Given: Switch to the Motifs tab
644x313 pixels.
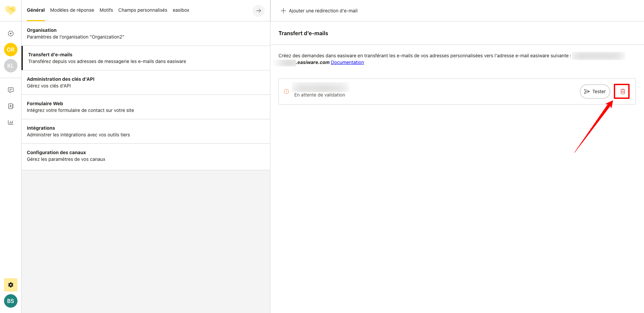Looking at the screenshot, I should pyautogui.click(x=106, y=10).
